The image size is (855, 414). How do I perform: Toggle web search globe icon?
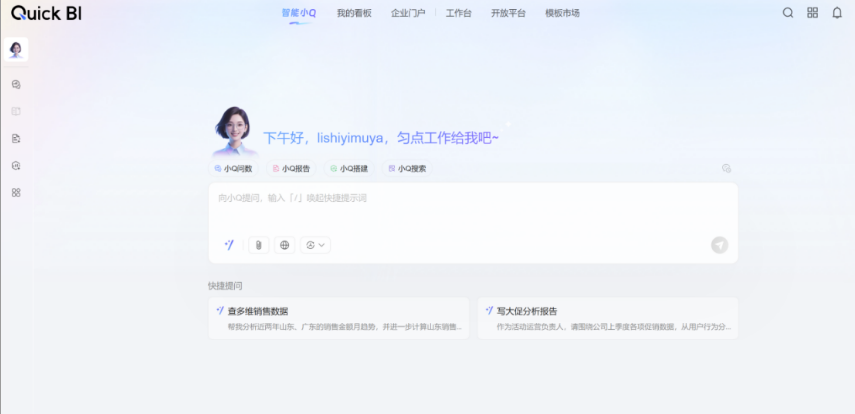pos(284,245)
